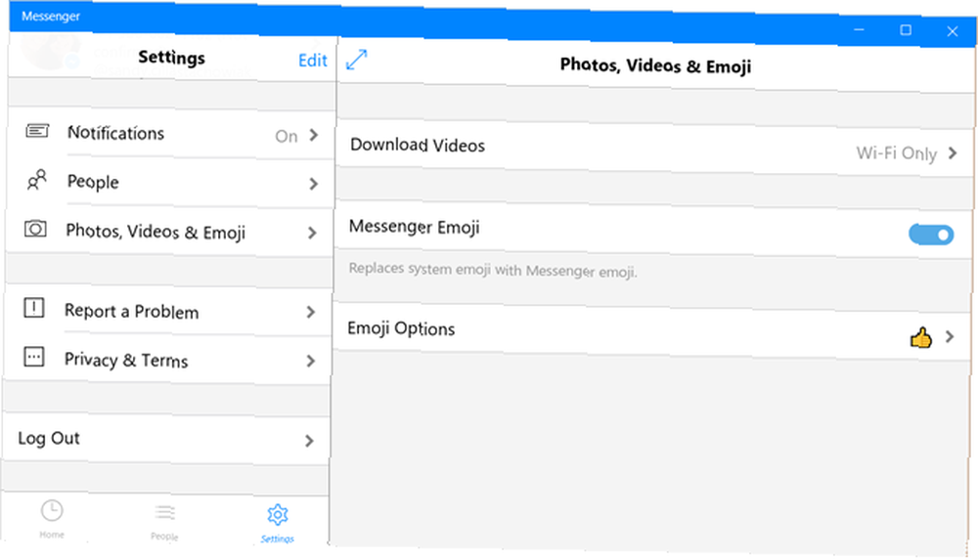Click the People icon in the settings list

[x=36, y=180]
